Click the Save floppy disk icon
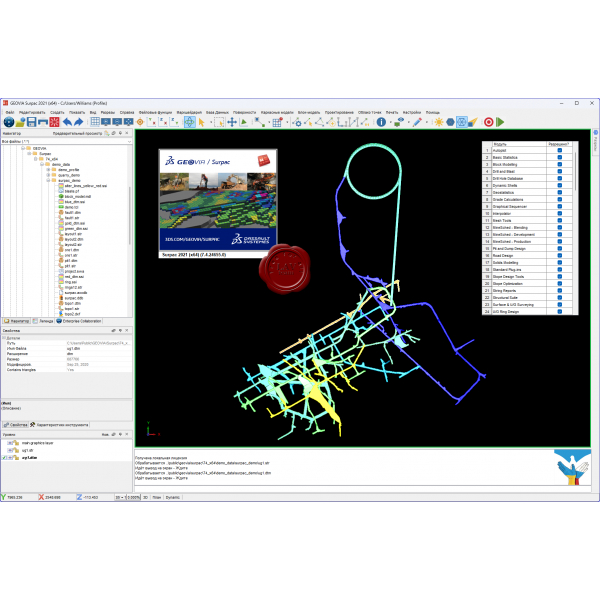This screenshot has width=600, height=600. tap(31, 122)
